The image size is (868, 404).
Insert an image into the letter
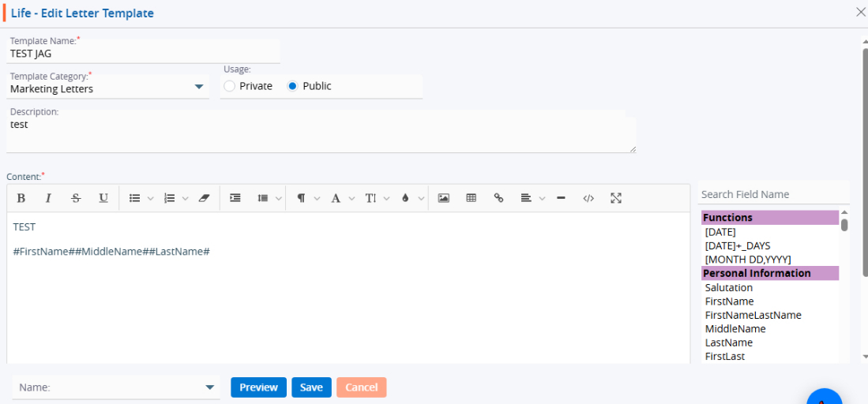pos(444,198)
